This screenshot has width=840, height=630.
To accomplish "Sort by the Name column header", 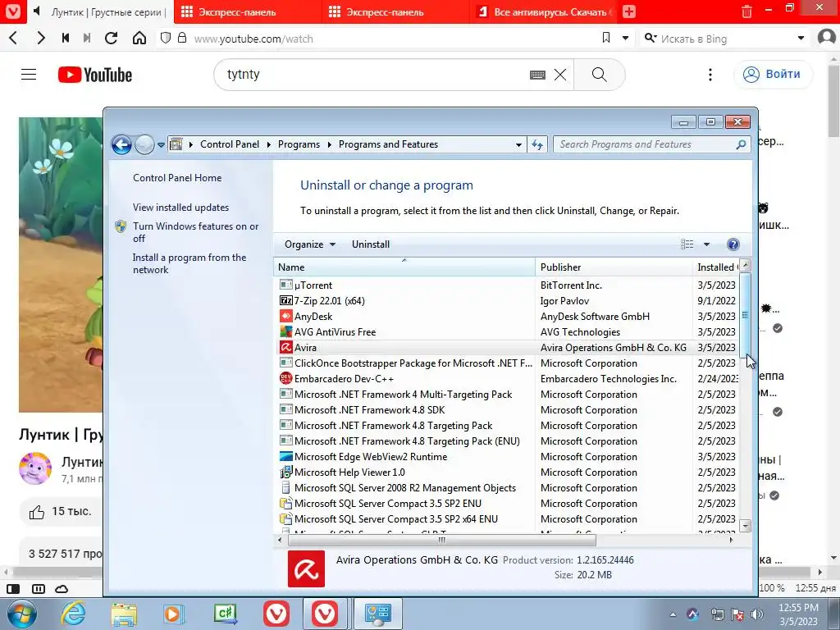I will [x=404, y=267].
